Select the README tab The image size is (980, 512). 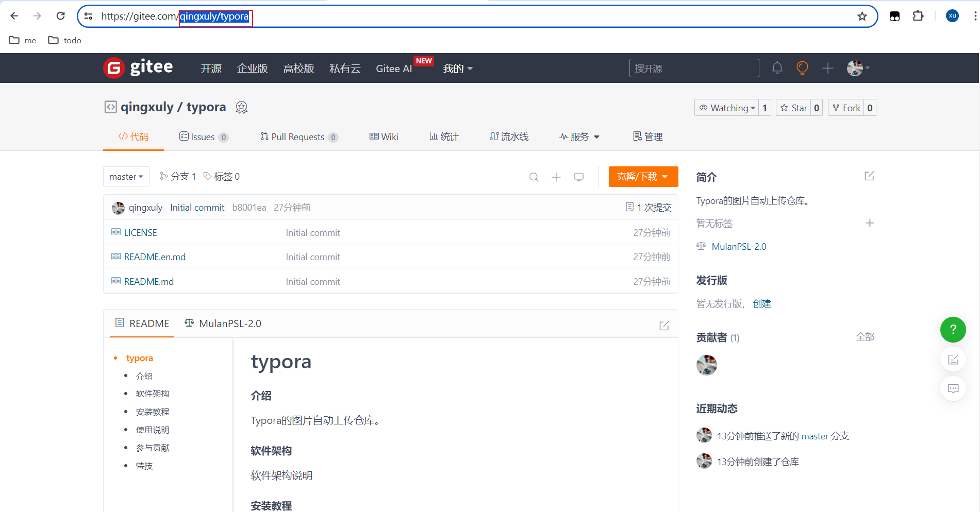[142, 323]
